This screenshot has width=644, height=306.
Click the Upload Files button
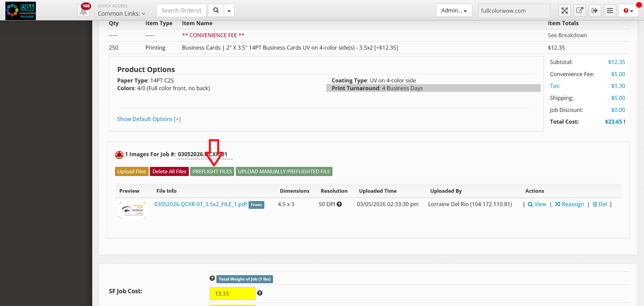[x=132, y=171]
